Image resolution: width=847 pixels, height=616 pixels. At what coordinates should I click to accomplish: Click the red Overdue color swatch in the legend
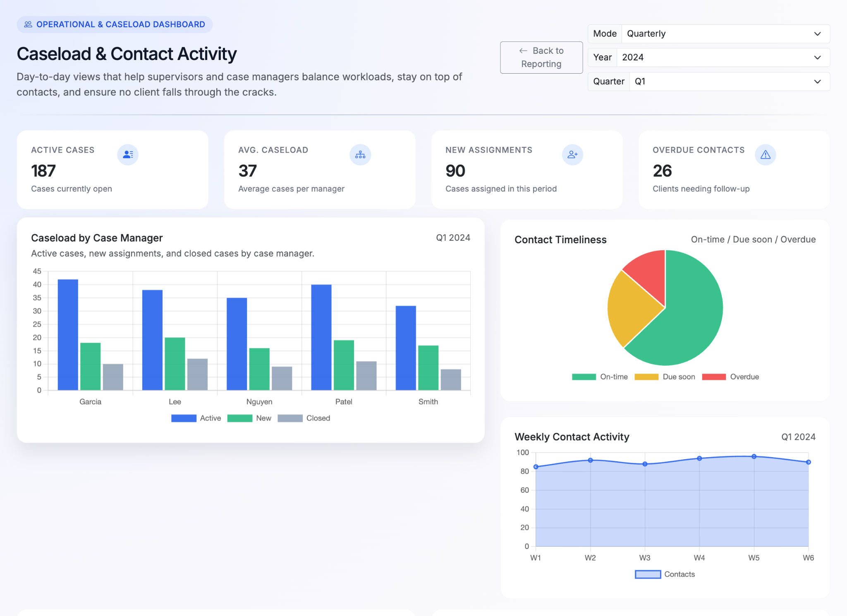(715, 376)
